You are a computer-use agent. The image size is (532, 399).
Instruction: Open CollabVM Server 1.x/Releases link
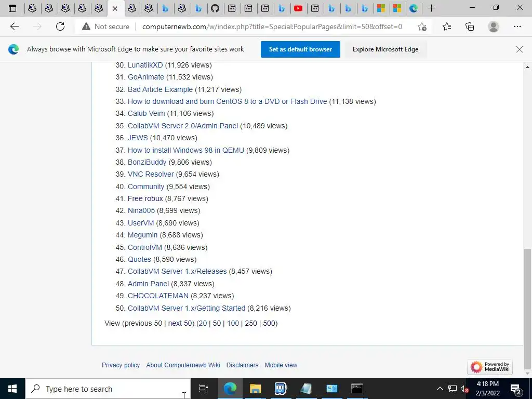pos(177,271)
